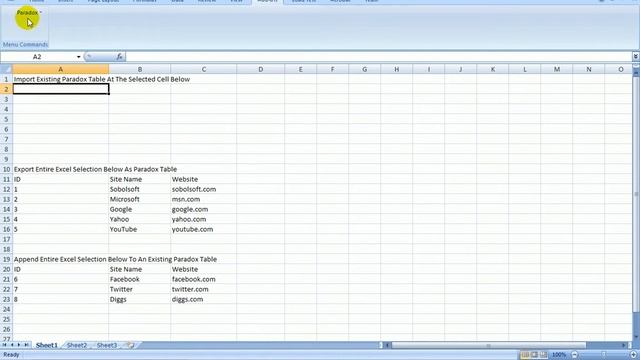Click the 'Yahoo' cell

pyautogui.click(x=140, y=219)
